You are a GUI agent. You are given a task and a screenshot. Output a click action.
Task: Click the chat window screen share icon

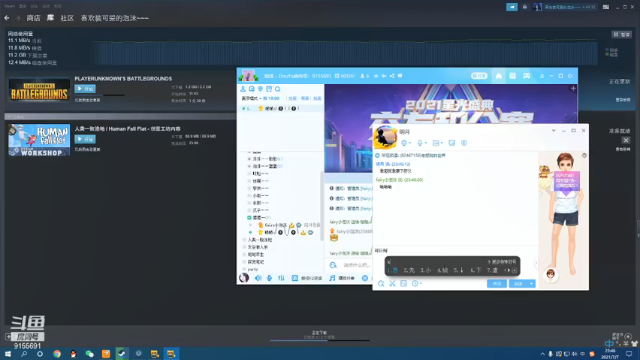451,143
